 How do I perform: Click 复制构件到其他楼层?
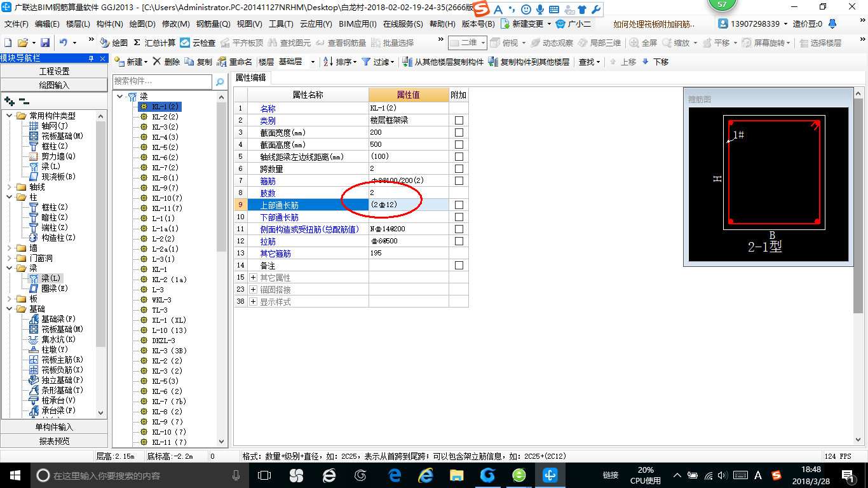pos(529,62)
